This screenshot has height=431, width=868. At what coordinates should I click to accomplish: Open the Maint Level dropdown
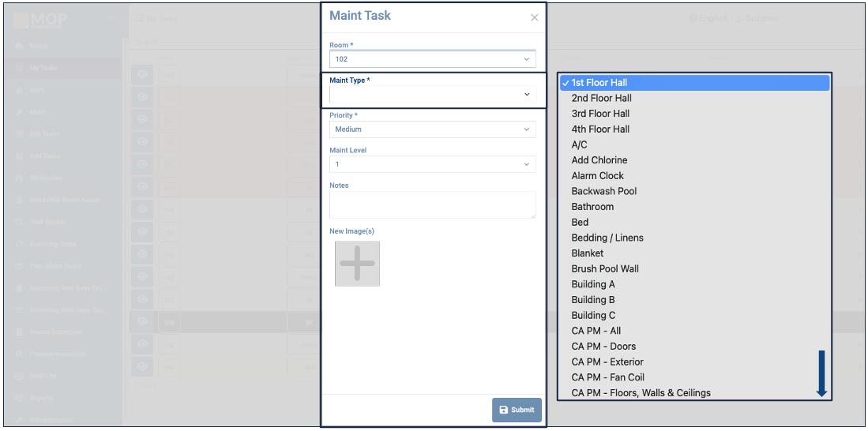pyautogui.click(x=432, y=164)
